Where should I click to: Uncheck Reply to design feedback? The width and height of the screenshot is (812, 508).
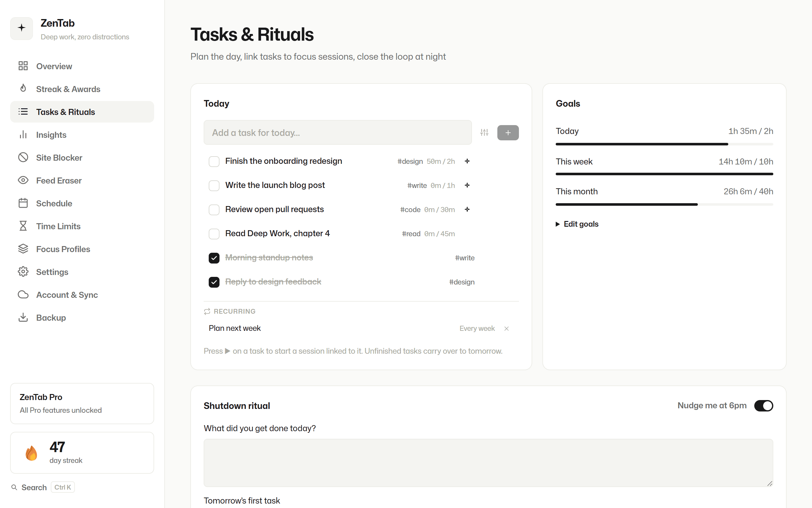214,282
